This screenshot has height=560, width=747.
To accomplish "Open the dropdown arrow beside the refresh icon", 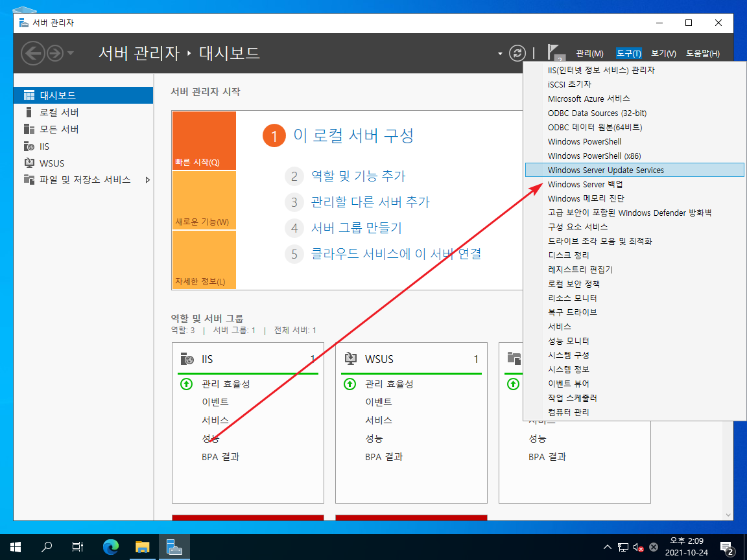I will point(500,53).
